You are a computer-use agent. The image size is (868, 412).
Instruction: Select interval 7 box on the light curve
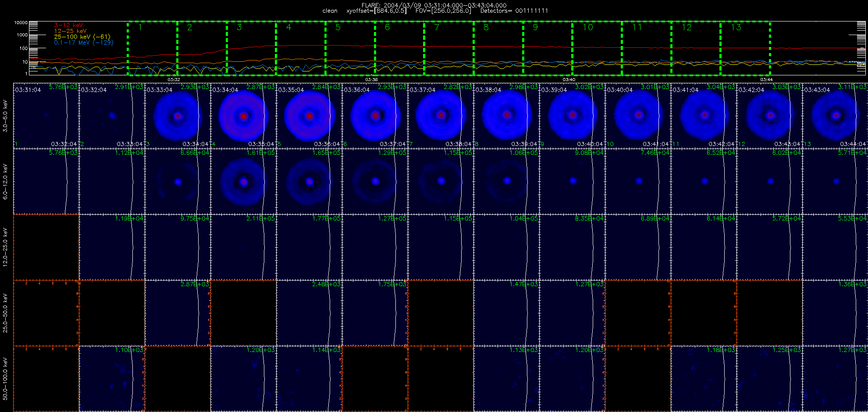449,48
